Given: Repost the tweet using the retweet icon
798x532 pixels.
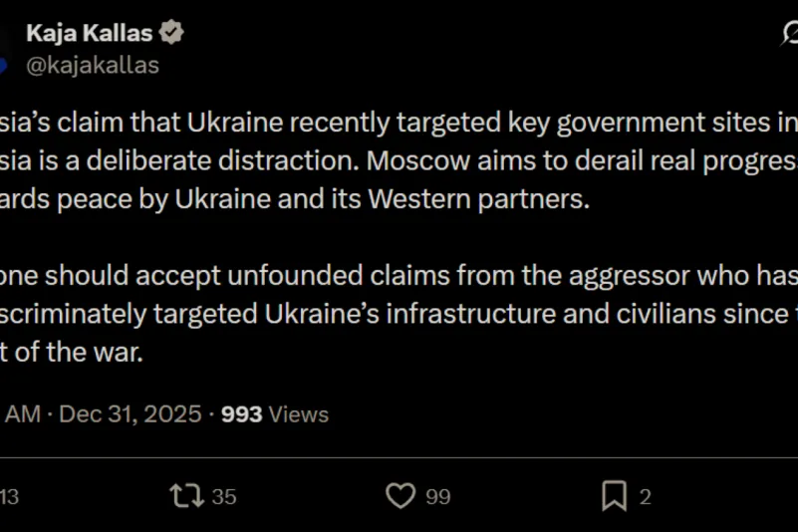Looking at the screenshot, I should pos(184,495).
